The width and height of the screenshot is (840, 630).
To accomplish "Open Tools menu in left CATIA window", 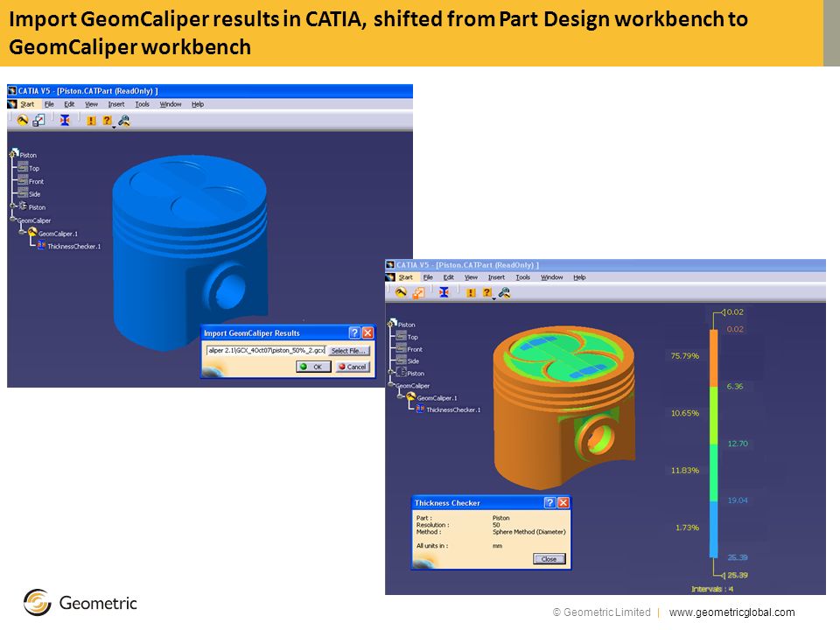I will 142,104.
